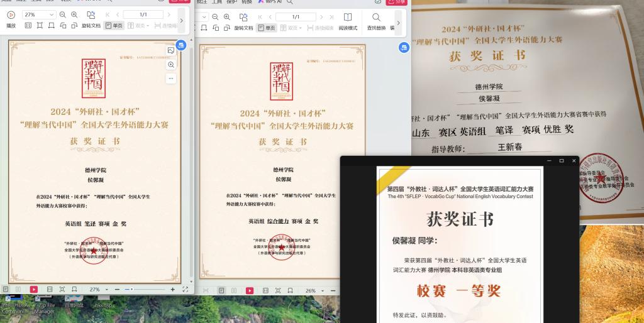Click rotate document icon in middle window toolbar
The height and width of the screenshot is (323, 644).
click(x=243, y=17)
